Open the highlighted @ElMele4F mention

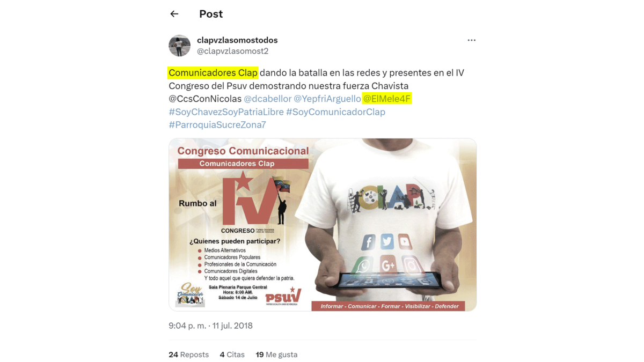(387, 99)
